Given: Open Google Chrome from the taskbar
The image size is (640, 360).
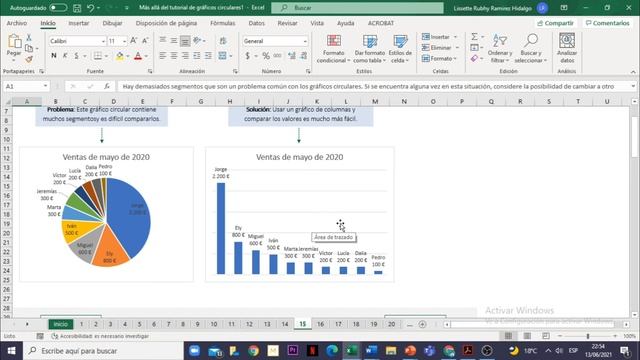Looking at the screenshot, I should (253, 351).
